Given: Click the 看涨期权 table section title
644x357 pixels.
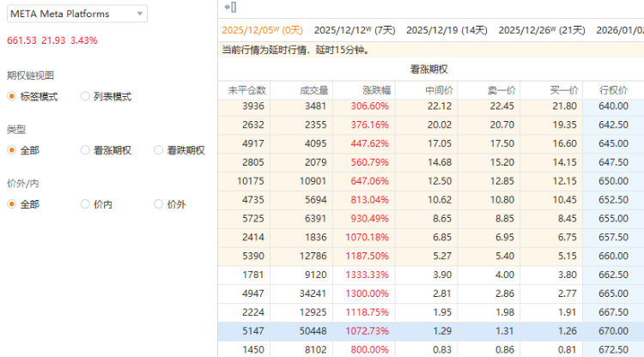Looking at the screenshot, I should [x=428, y=70].
